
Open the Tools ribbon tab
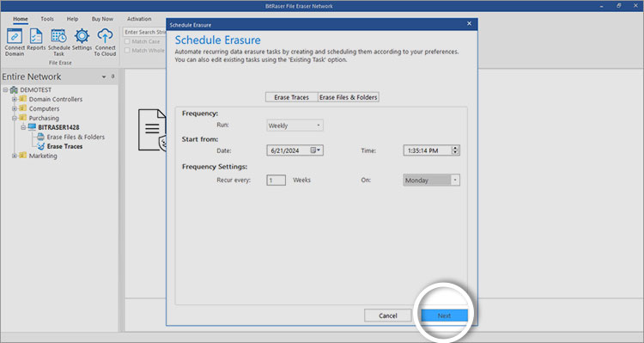coord(47,19)
